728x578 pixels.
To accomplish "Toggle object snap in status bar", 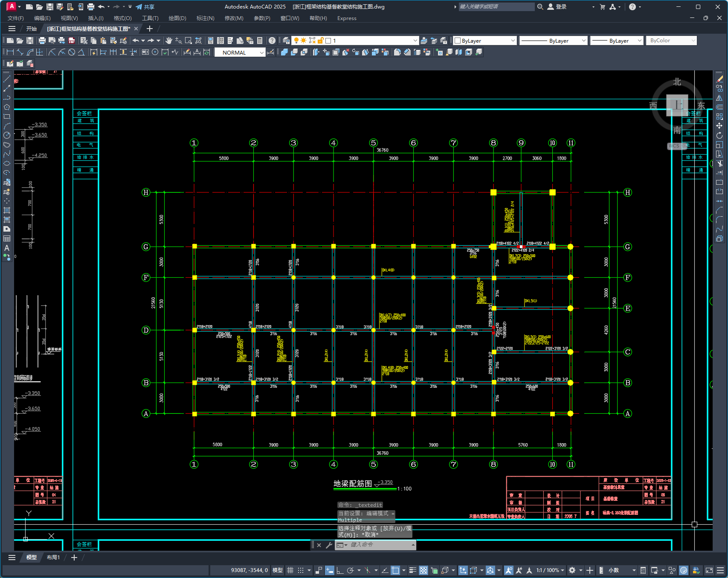I will [x=395, y=570].
